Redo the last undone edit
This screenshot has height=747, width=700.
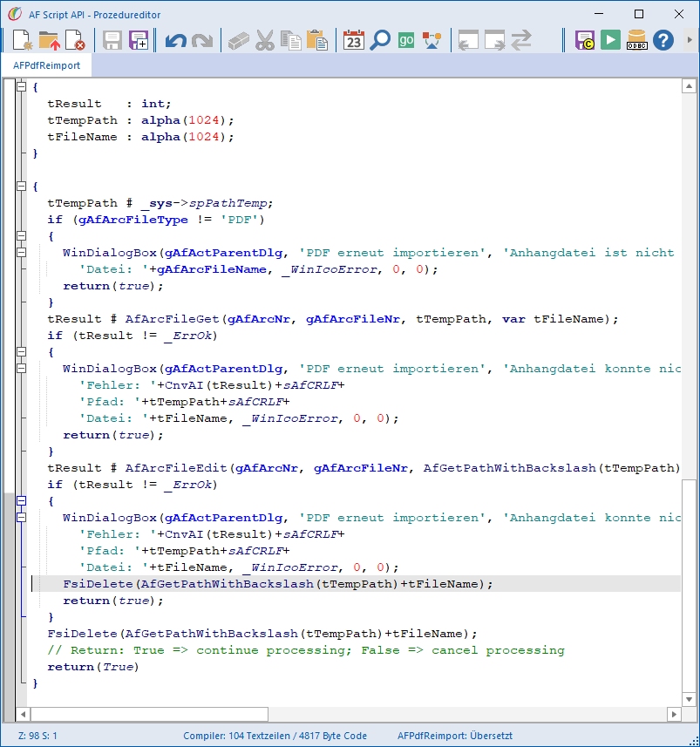click(202, 40)
